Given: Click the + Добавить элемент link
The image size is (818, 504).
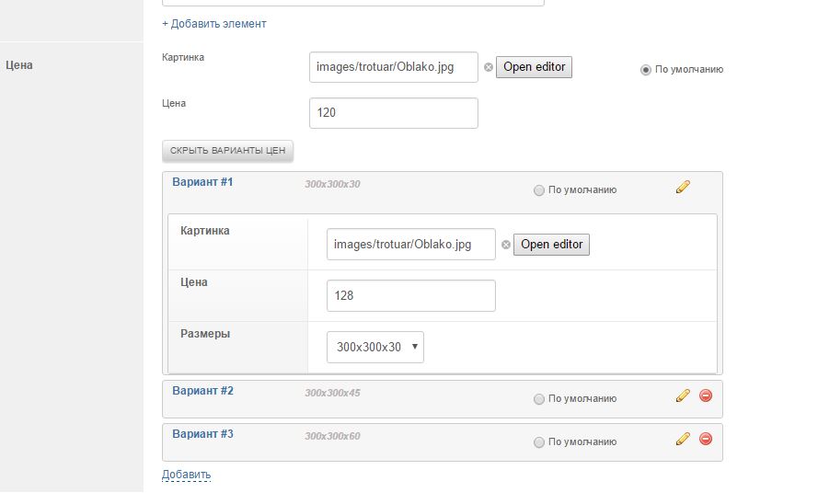Looking at the screenshot, I should click(x=213, y=24).
